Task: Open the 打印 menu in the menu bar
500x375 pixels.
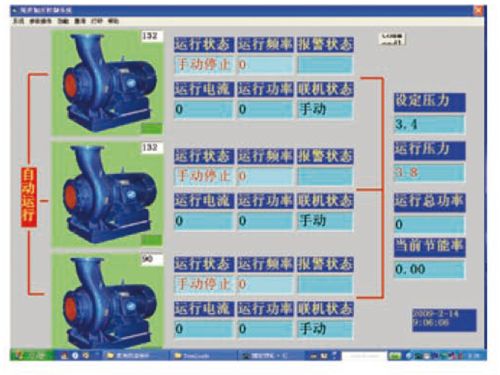Action: coord(97,21)
